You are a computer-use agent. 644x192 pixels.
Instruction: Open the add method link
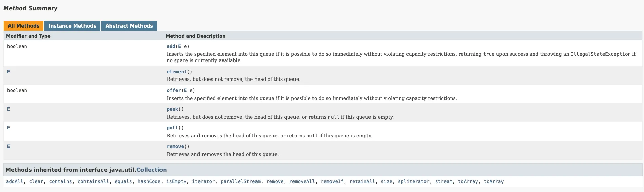pos(171,46)
